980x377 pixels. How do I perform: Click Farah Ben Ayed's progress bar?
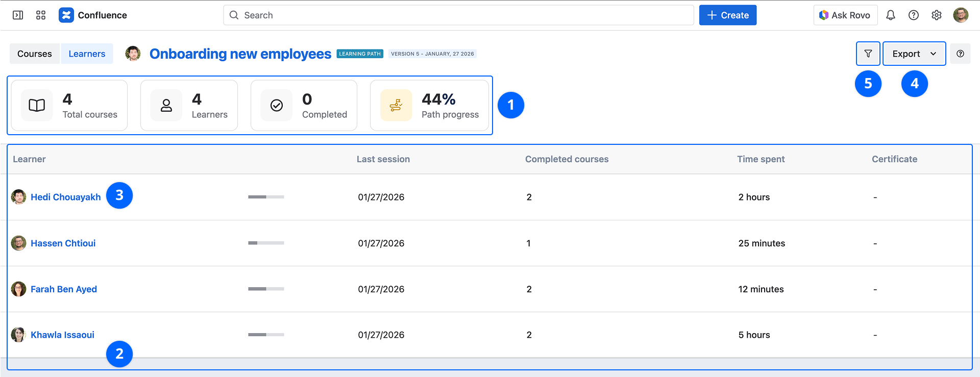pyautogui.click(x=266, y=289)
